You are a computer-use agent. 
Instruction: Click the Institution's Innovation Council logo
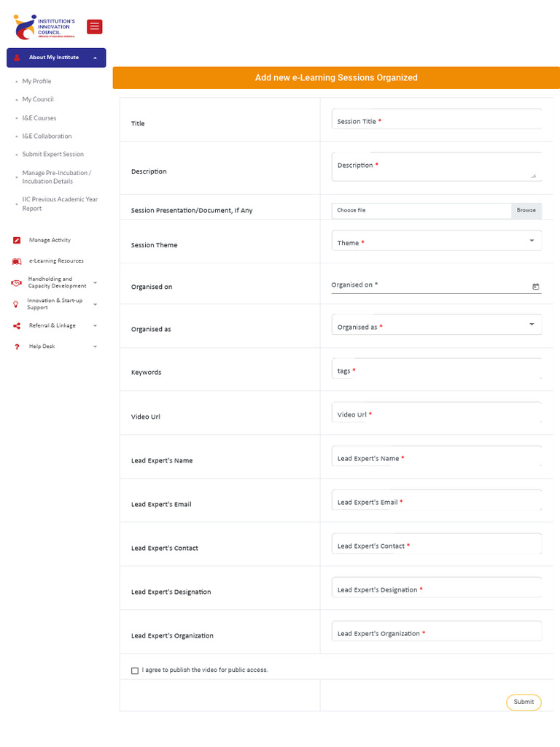point(44,27)
